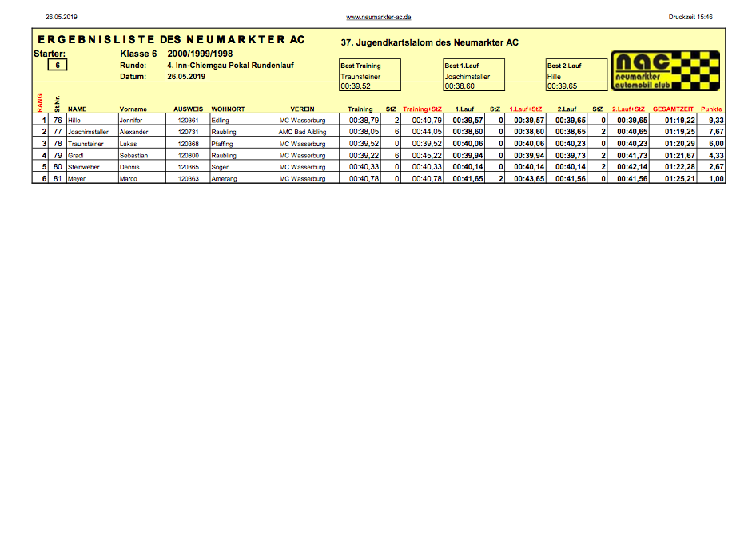Click the 37. Jugendkartslalom heading
The image size is (756, 533).
430,42
